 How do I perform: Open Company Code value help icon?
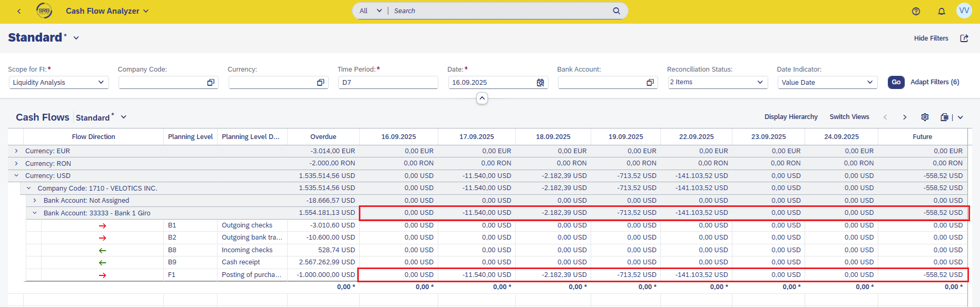coord(211,83)
